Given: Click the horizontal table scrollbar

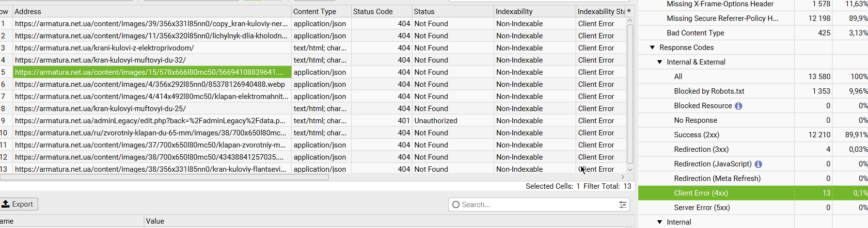Looking at the screenshot, I should point(164,177).
